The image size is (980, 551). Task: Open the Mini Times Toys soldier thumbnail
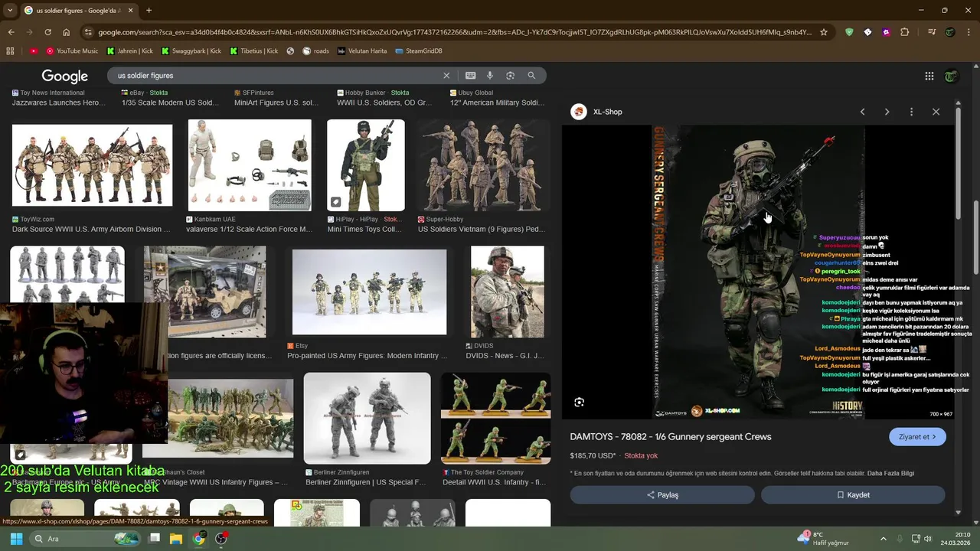coord(365,165)
